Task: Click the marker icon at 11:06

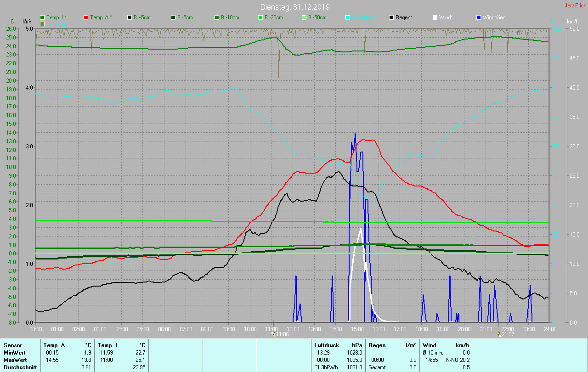Action: pos(273,334)
